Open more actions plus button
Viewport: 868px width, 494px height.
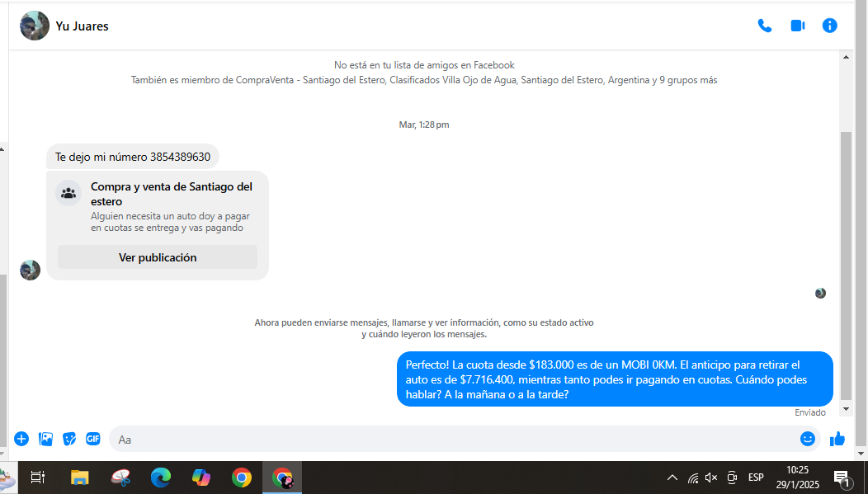21,439
